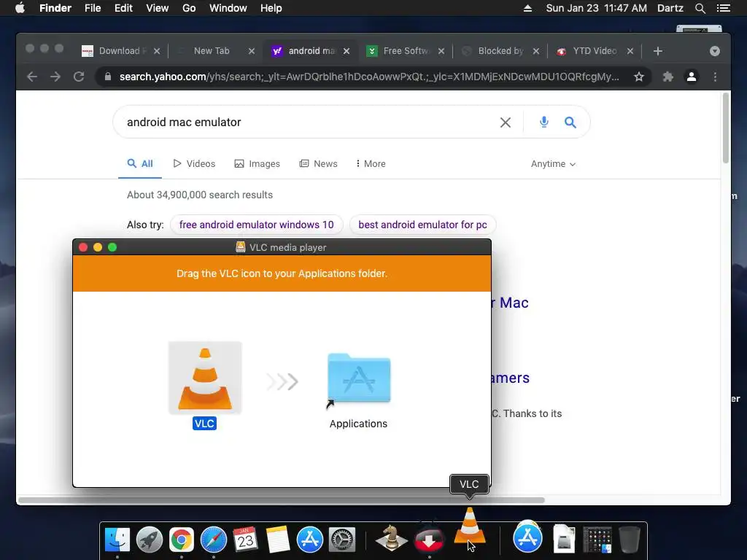The width and height of the screenshot is (747, 560).
Task: Open the View menu
Action: (158, 8)
